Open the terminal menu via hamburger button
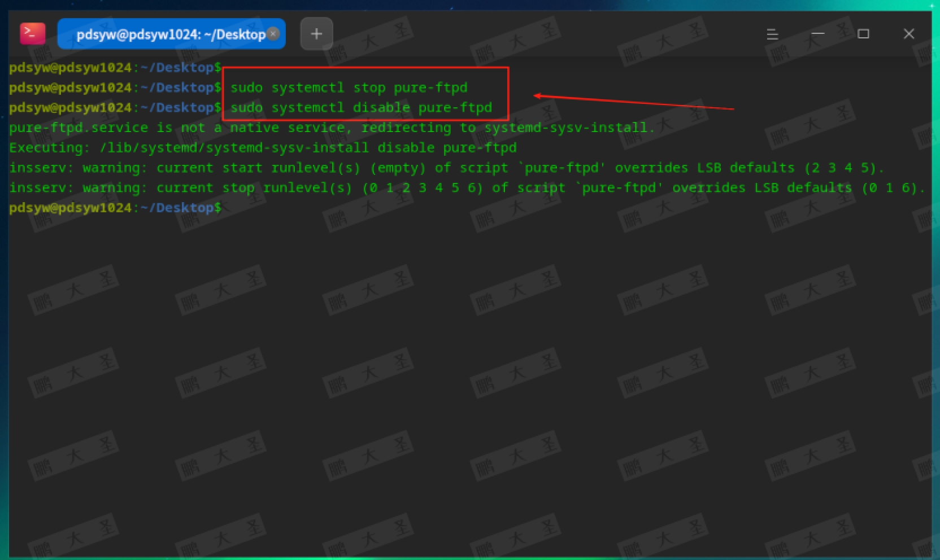940x560 pixels. pos(772,34)
